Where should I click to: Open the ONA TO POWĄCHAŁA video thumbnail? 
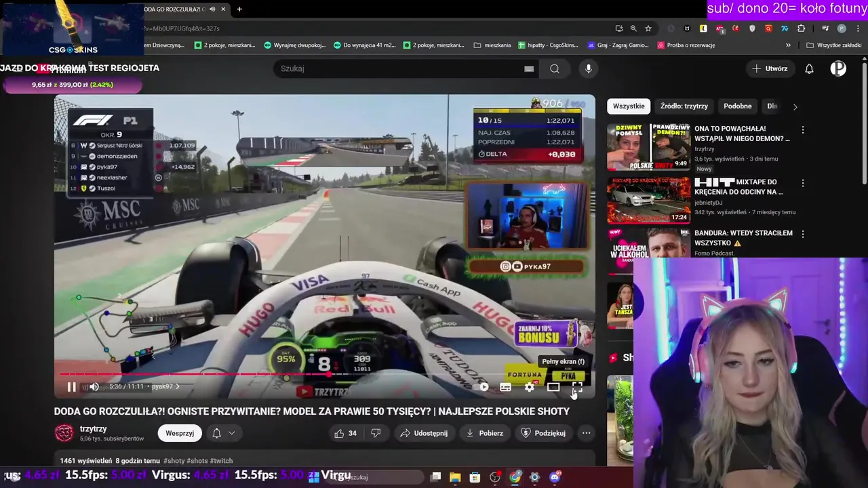tap(648, 146)
